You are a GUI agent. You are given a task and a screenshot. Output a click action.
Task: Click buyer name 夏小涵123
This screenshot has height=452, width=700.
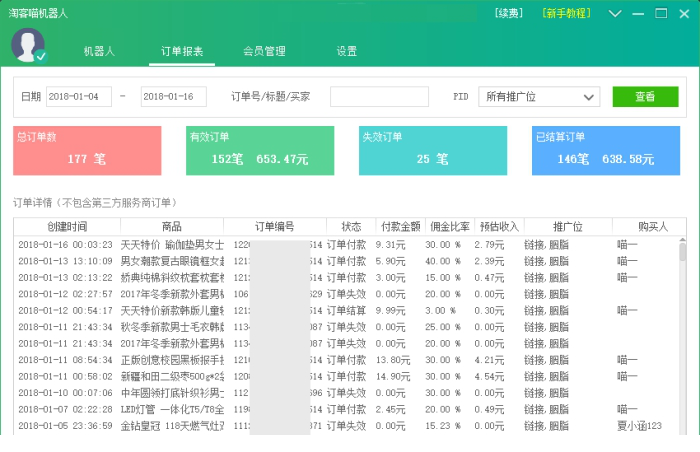click(x=639, y=426)
